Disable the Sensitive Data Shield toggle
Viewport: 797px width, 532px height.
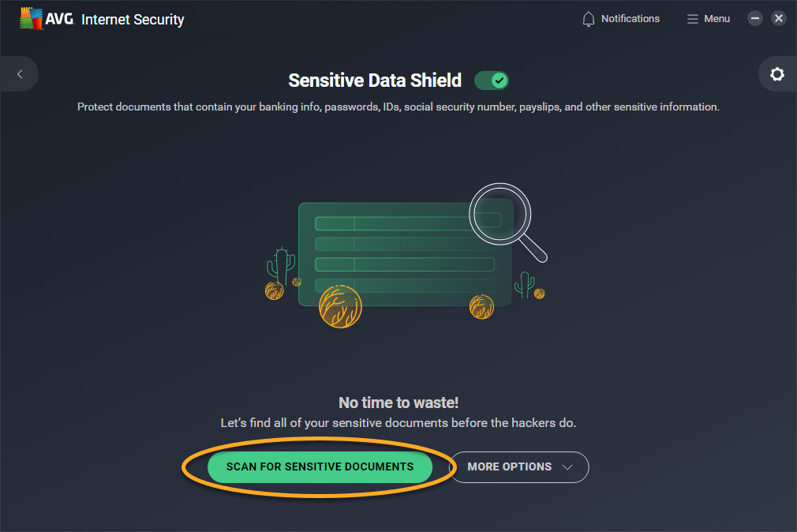[492, 81]
